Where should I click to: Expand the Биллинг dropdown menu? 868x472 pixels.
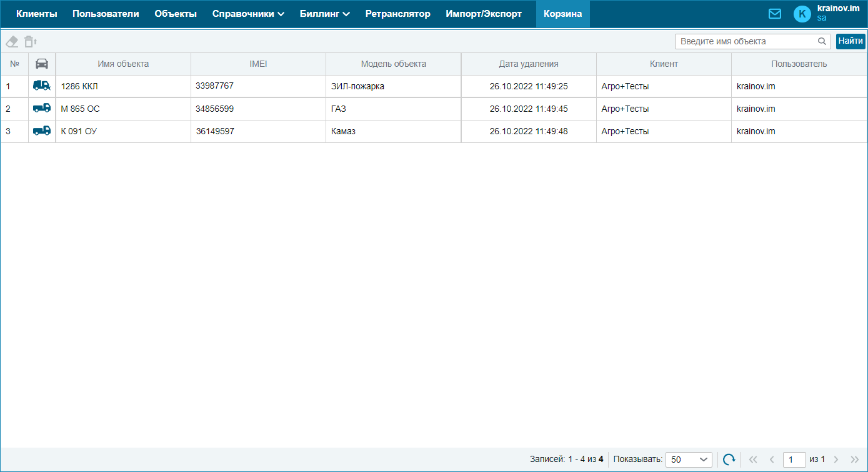(324, 14)
